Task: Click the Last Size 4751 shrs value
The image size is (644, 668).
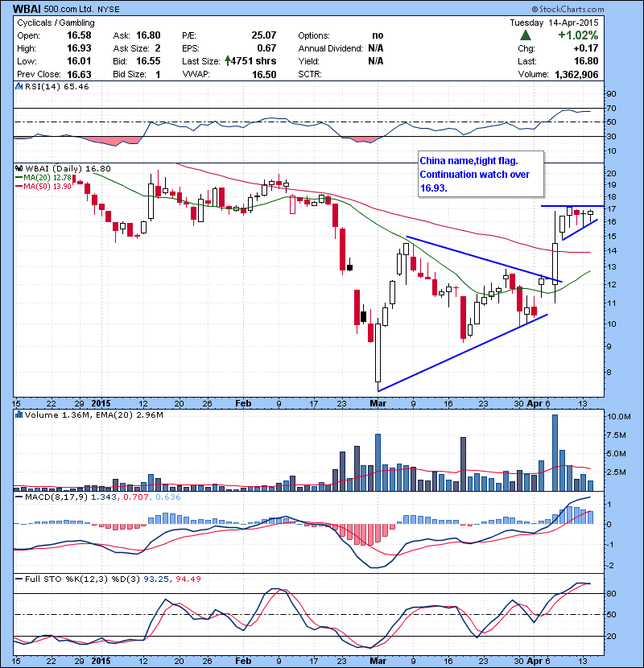Action: click(x=253, y=61)
